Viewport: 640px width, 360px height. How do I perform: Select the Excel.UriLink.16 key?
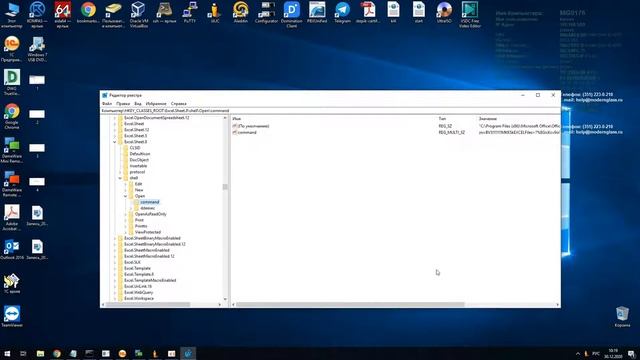pos(138,286)
